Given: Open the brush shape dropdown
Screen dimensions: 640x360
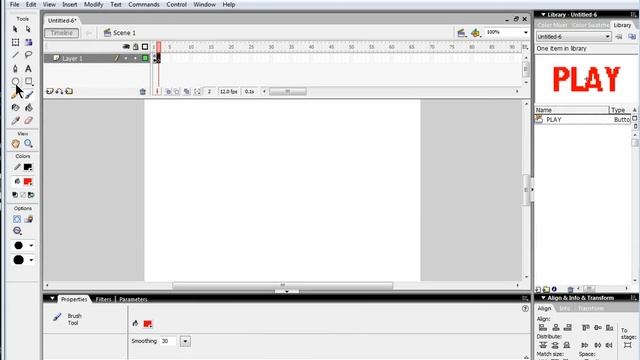Looking at the screenshot, I should [x=31, y=260].
